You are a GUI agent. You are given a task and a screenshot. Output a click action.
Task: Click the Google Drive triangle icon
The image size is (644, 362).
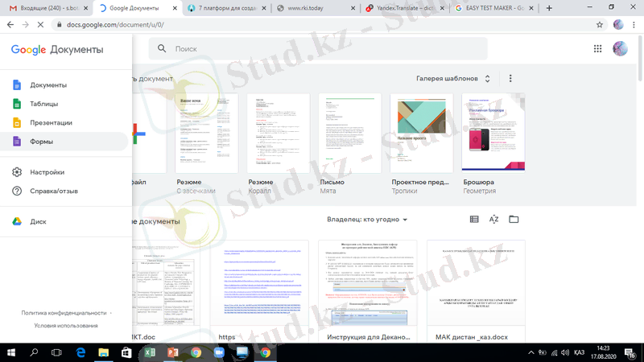pos(17,221)
